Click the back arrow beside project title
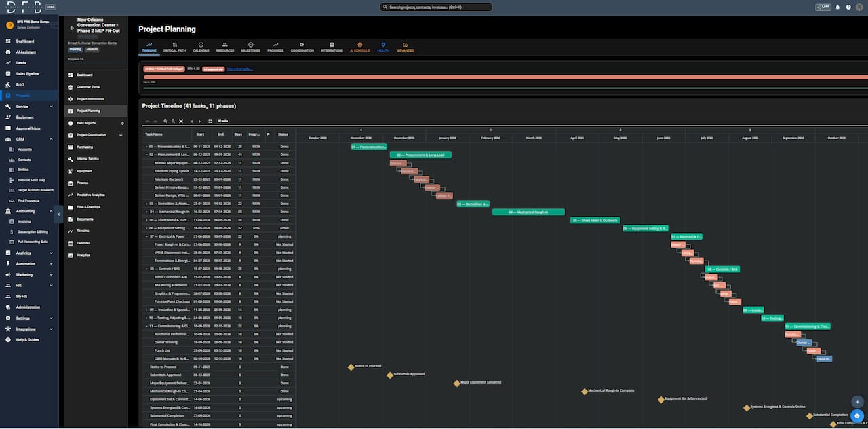Screen dimensions: 868x429 pyautogui.click(x=72, y=28)
